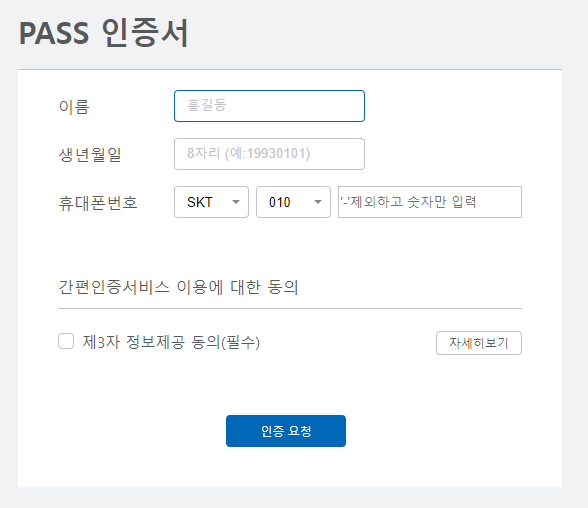Open the 010 prefix dropdown
The image size is (588, 508).
tap(293, 202)
